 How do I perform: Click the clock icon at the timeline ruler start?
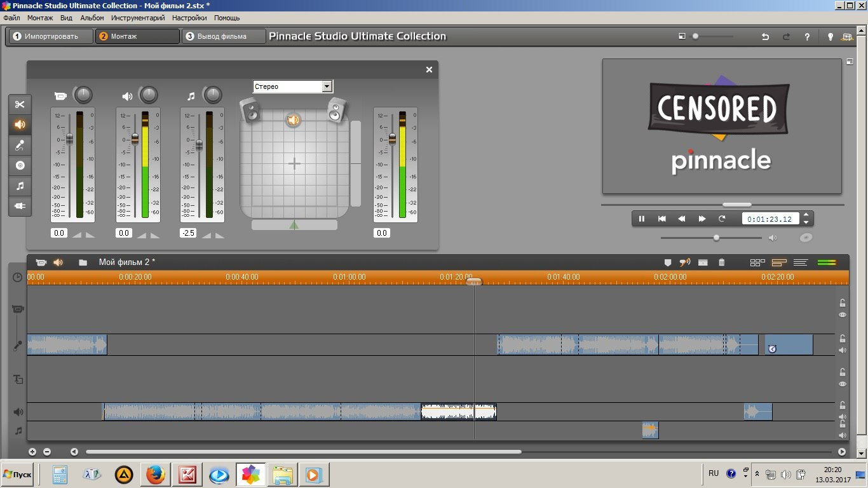pos(17,278)
